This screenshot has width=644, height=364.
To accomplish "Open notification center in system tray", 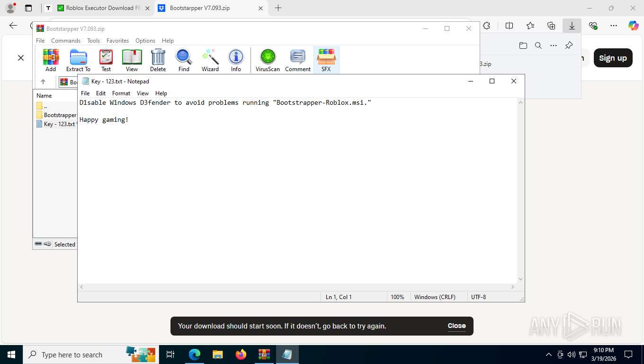I will (x=628, y=355).
